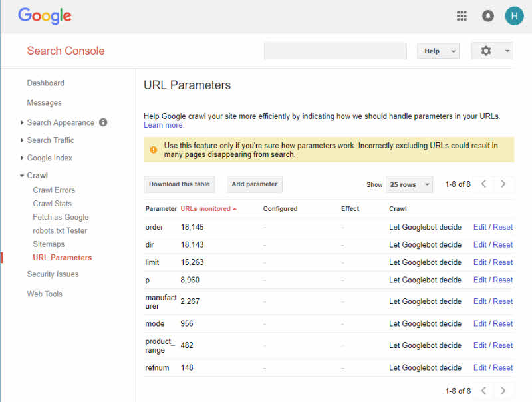Go to next page with the right arrow
This screenshot has width=532, height=402.
[x=503, y=184]
